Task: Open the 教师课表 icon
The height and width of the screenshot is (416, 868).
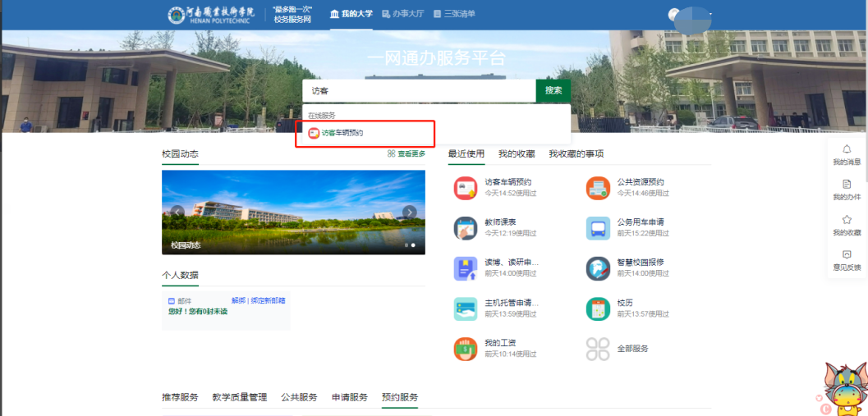Action: pyautogui.click(x=466, y=228)
